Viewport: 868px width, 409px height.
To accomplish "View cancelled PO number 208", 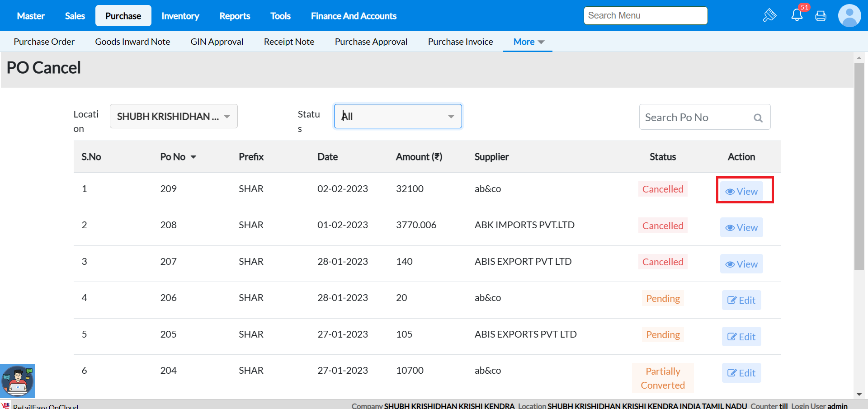I will tap(741, 228).
